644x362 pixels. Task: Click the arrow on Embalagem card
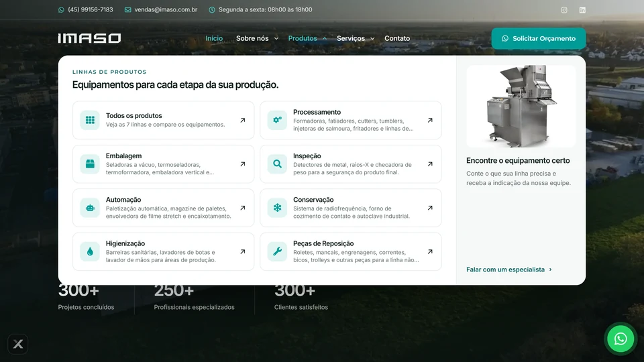(x=243, y=164)
